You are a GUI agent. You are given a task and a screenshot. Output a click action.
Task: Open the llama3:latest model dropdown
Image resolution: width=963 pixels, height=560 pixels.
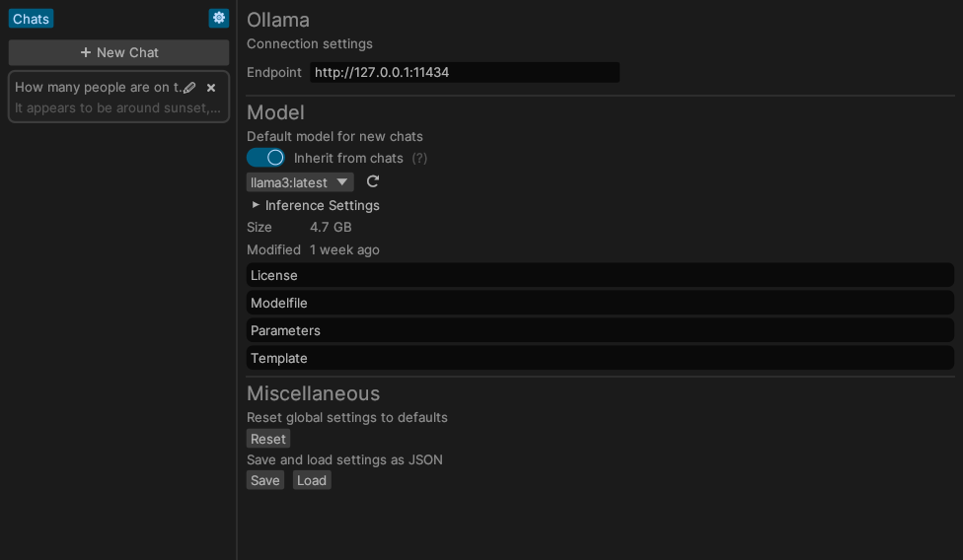pos(300,182)
